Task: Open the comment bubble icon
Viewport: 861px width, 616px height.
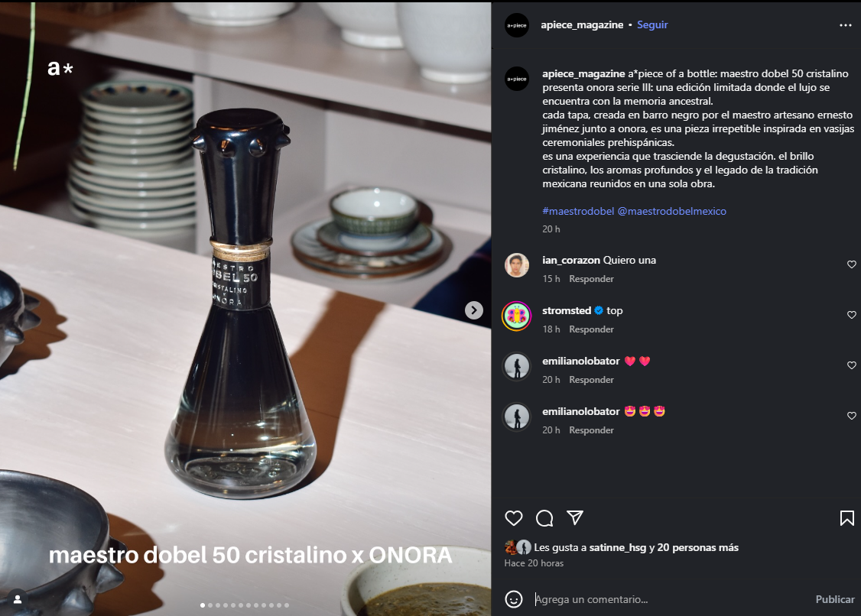Action: pos(544,517)
